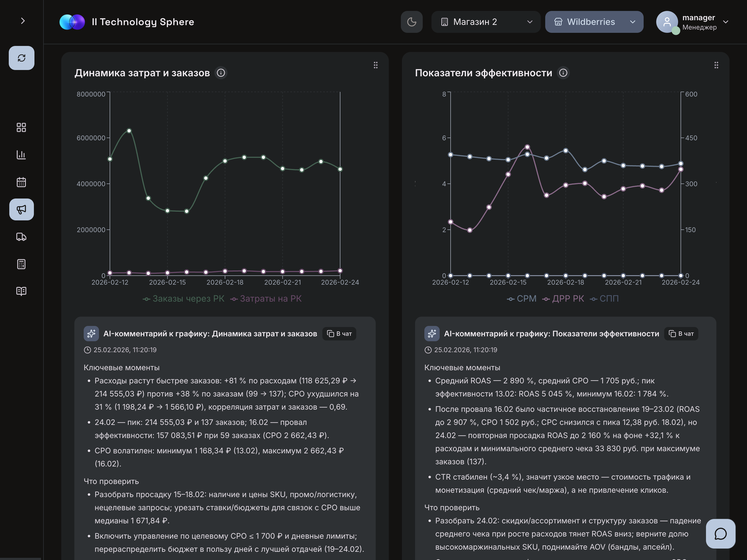The image size is (747, 560).
Task: Expand the Wildberries marketplace selector
Action: [594, 22]
